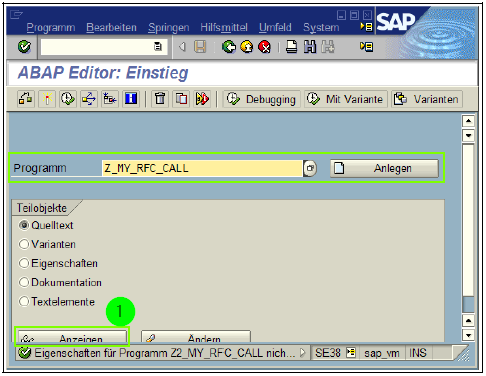Open the Hilfsmittel menu
This screenshot has height=376, width=486.
click(224, 27)
